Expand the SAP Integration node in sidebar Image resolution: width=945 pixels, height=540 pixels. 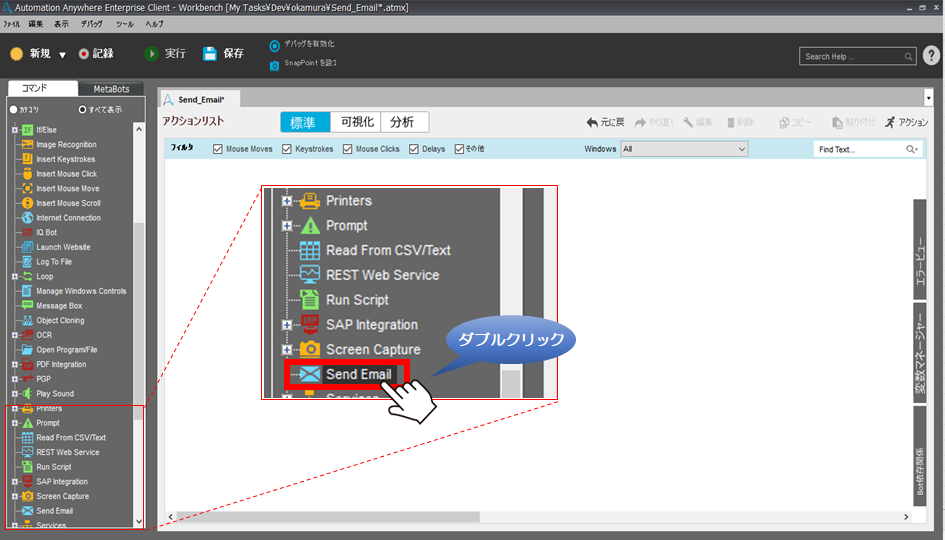15,482
